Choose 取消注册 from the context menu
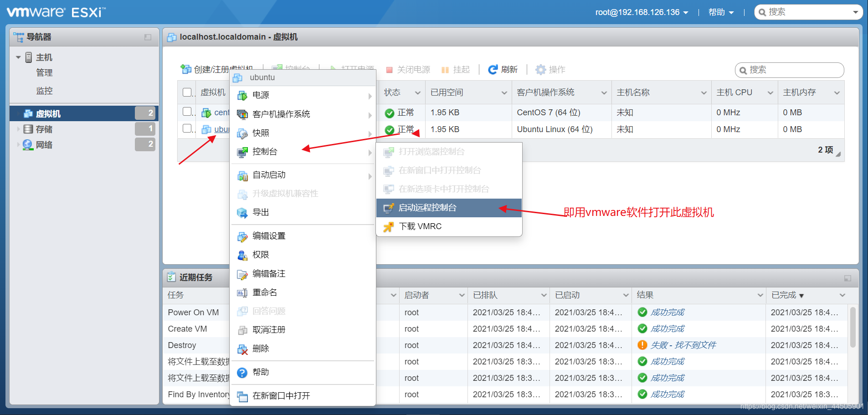The width and height of the screenshot is (868, 415). pyautogui.click(x=303, y=330)
